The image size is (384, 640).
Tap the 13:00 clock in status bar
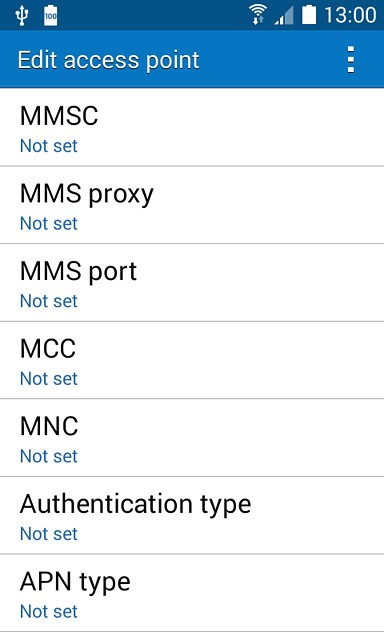350,15
